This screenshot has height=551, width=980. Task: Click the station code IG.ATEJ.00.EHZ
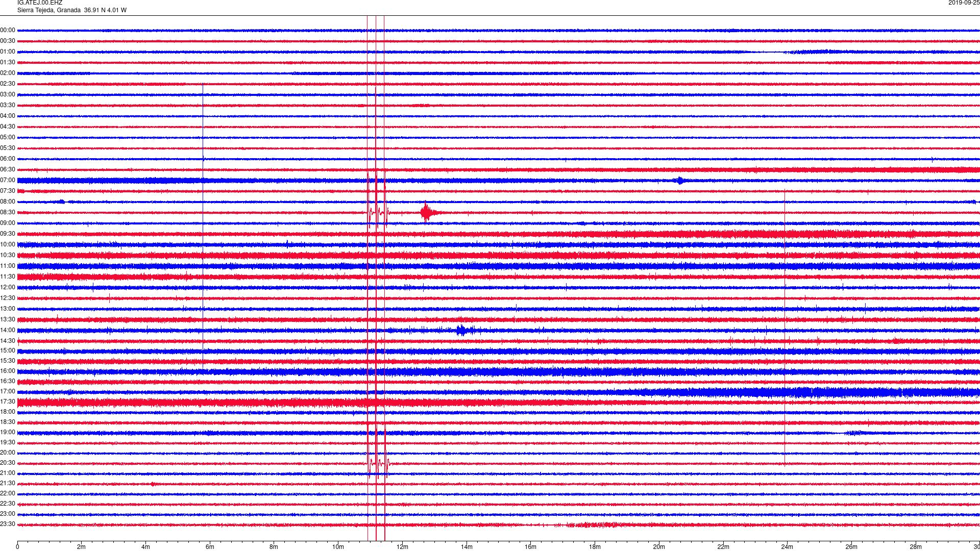(40, 3)
